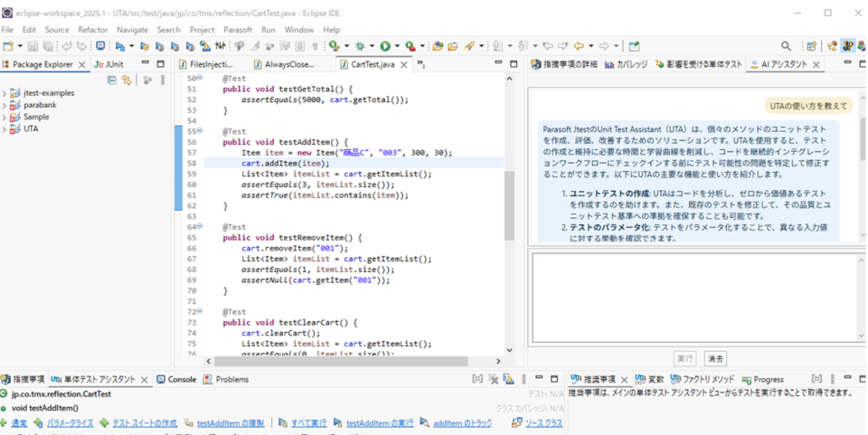Expand the parabank project node
The image size is (868, 435).
[5, 105]
